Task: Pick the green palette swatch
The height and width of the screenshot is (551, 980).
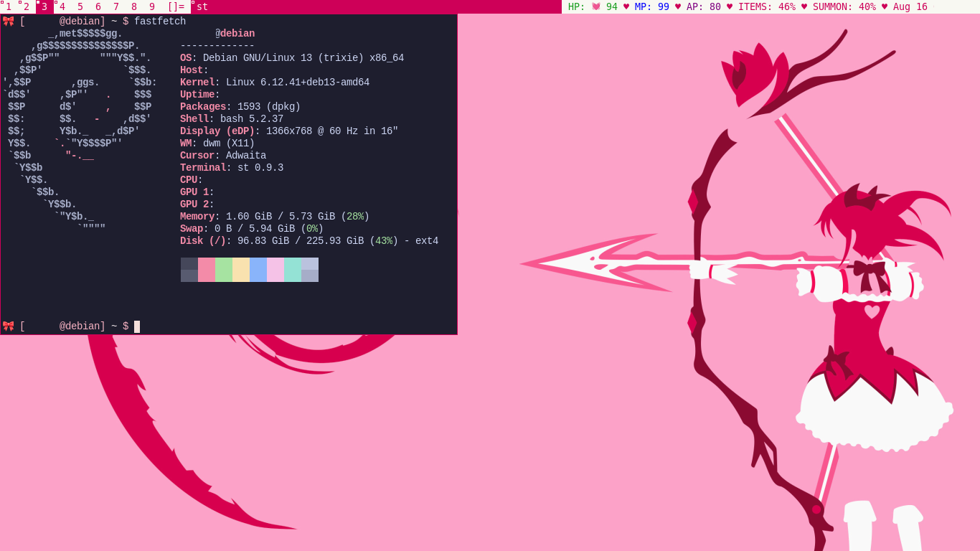Action: point(224,270)
